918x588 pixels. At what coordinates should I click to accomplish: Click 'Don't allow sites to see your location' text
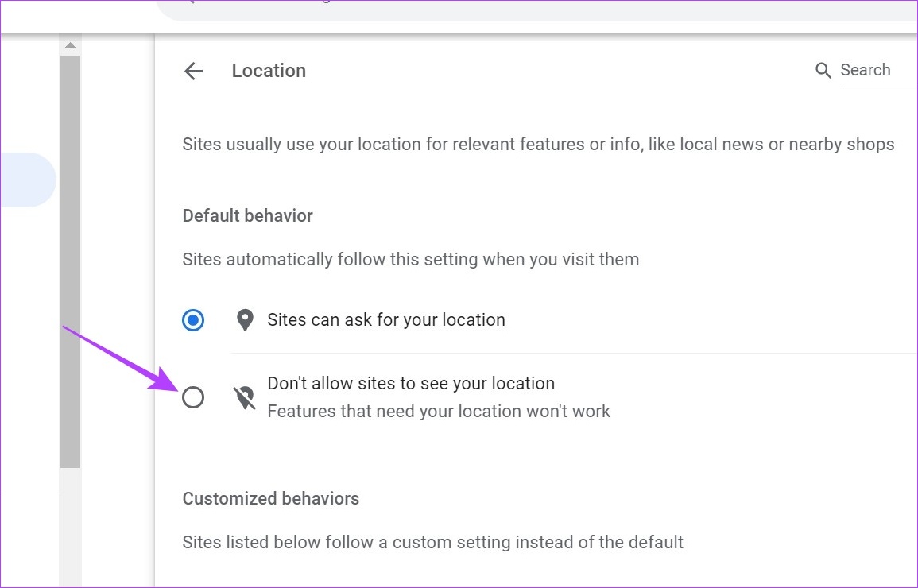pos(411,383)
